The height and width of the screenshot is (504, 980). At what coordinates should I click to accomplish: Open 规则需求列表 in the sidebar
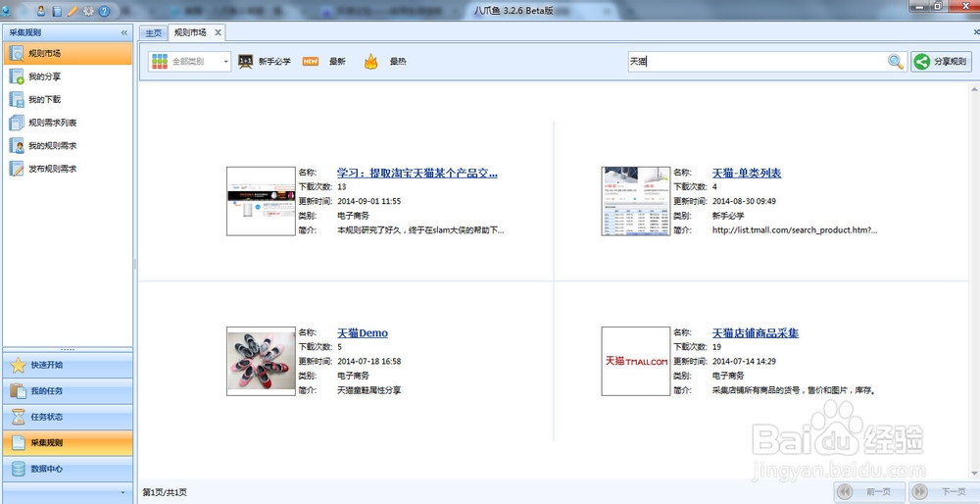[68, 123]
